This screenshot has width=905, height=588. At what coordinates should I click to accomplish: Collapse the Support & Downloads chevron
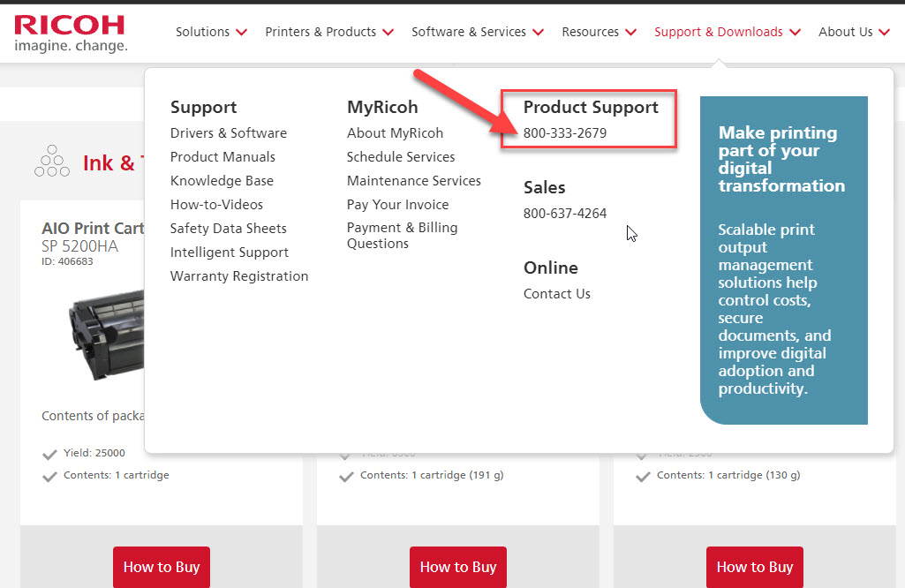pos(796,33)
